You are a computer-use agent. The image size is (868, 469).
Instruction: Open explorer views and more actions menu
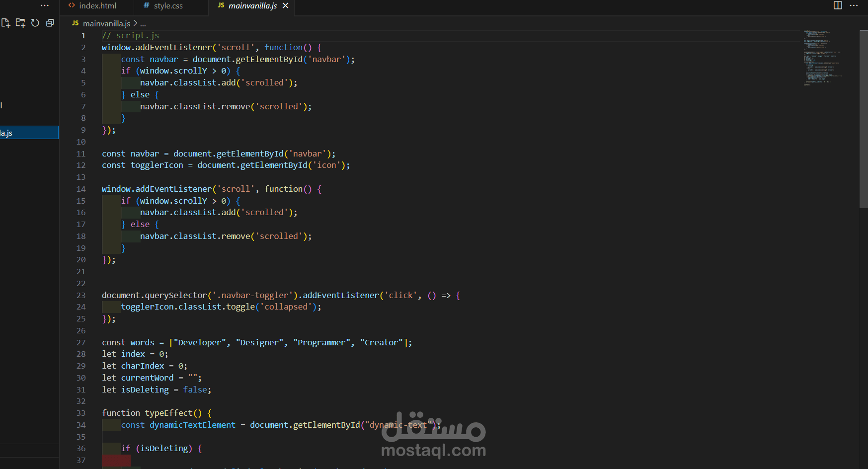click(45, 5)
